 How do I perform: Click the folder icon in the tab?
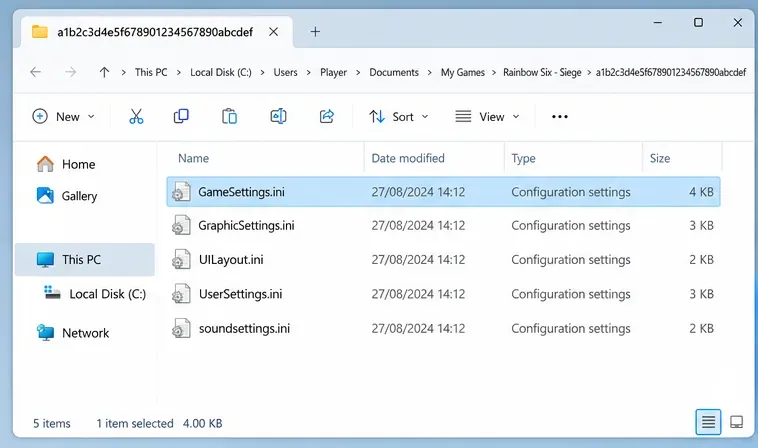pyautogui.click(x=40, y=32)
